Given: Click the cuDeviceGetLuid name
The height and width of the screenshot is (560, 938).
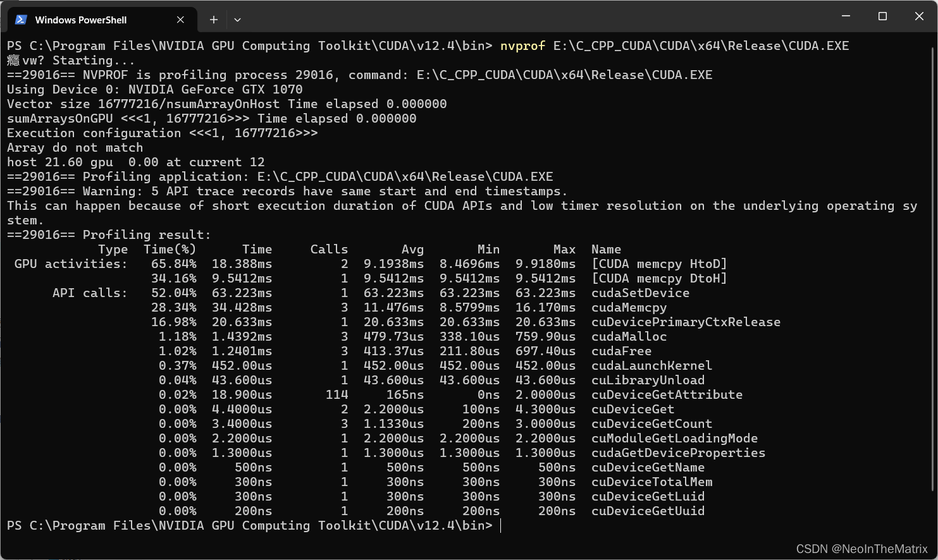Looking at the screenshot, I should coord(648,496).
